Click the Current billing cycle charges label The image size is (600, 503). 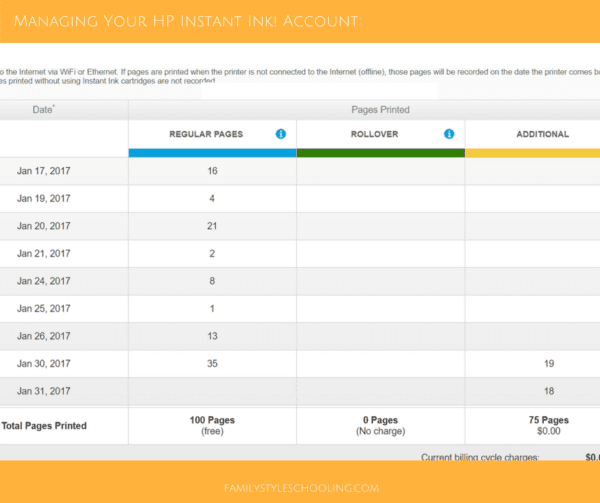480,457
